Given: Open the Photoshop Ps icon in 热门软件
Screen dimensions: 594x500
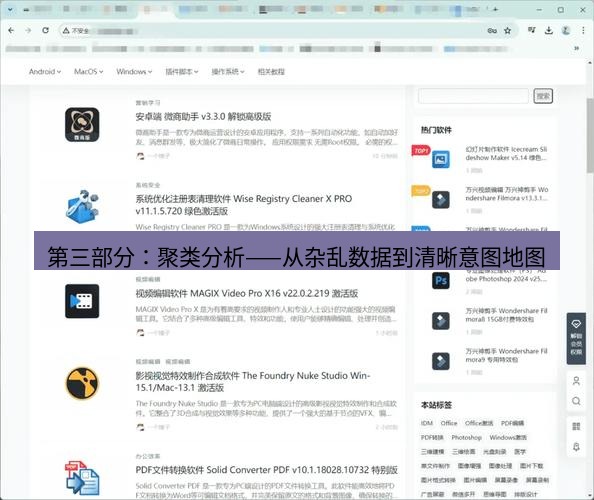Looking at the screenshot, I should tap(441, 281).
